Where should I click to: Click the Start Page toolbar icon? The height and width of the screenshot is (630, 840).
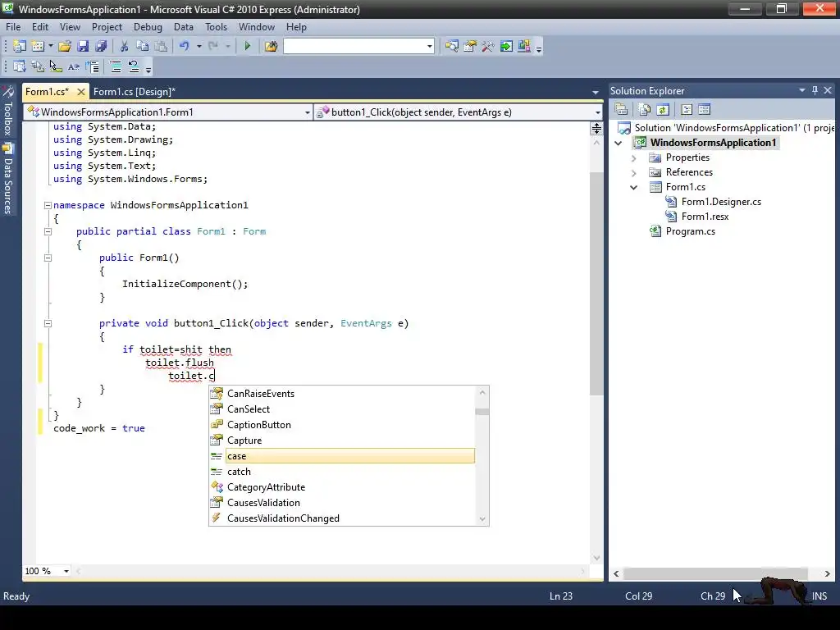tap(506, 47)
